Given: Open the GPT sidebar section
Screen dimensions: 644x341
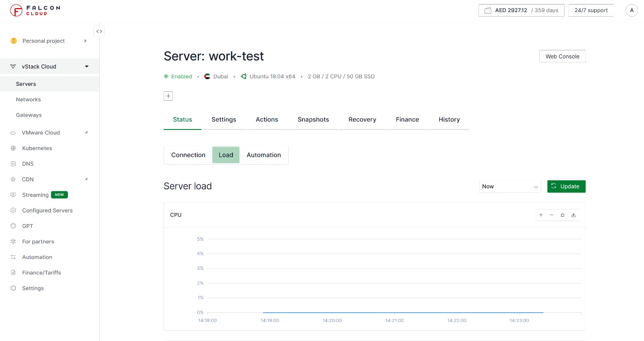Looking at the screenshot, I should (28, 226).
